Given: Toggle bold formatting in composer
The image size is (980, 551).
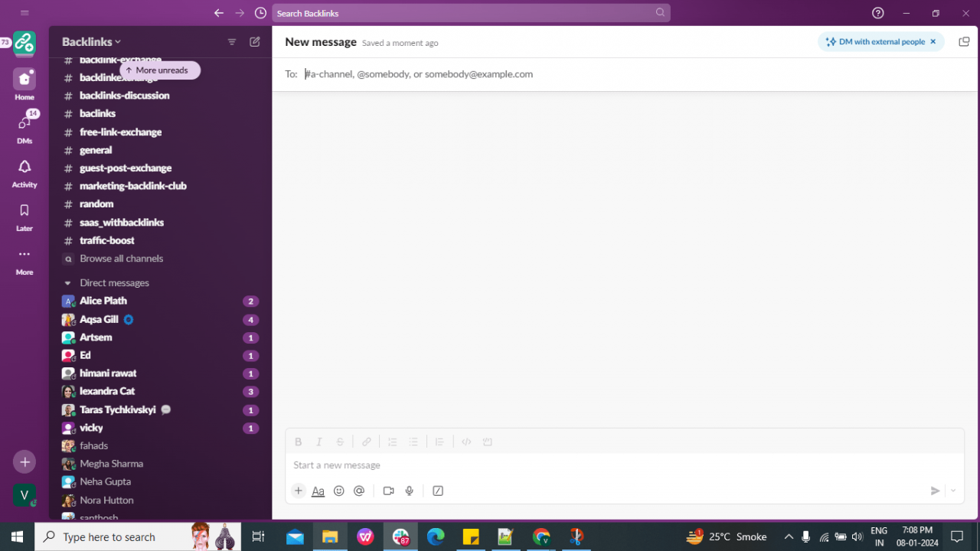Looking at the screenshot, I should point(299,442).
